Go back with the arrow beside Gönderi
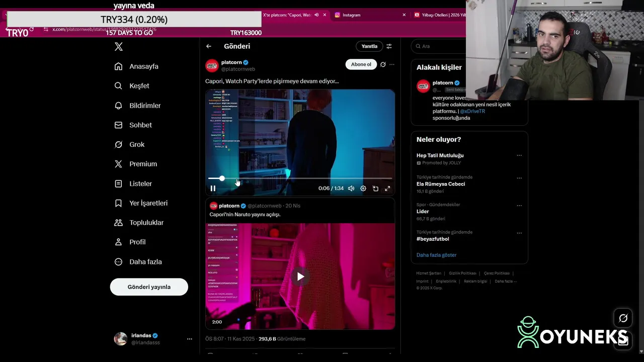The image size is (644, 362). coord(209,46)
